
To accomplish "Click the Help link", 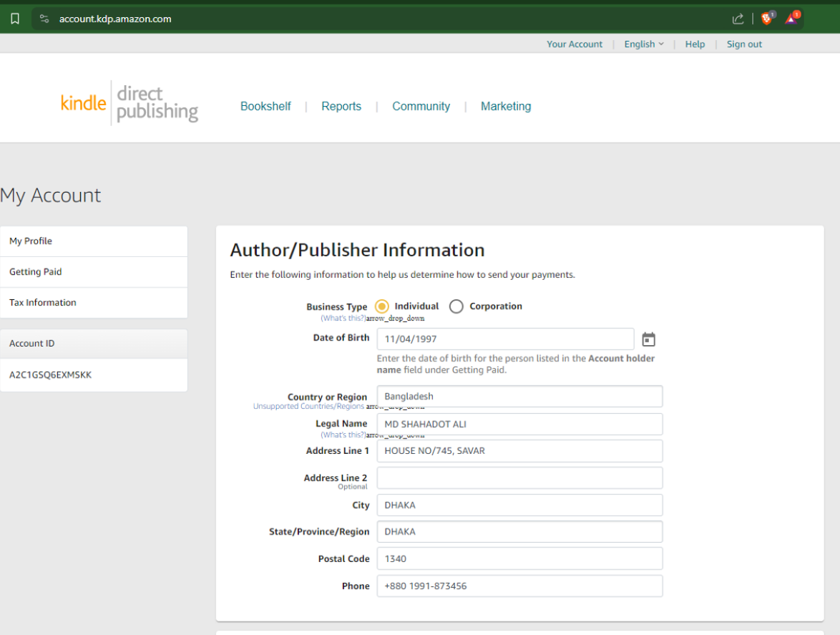I will coord(695,44).
